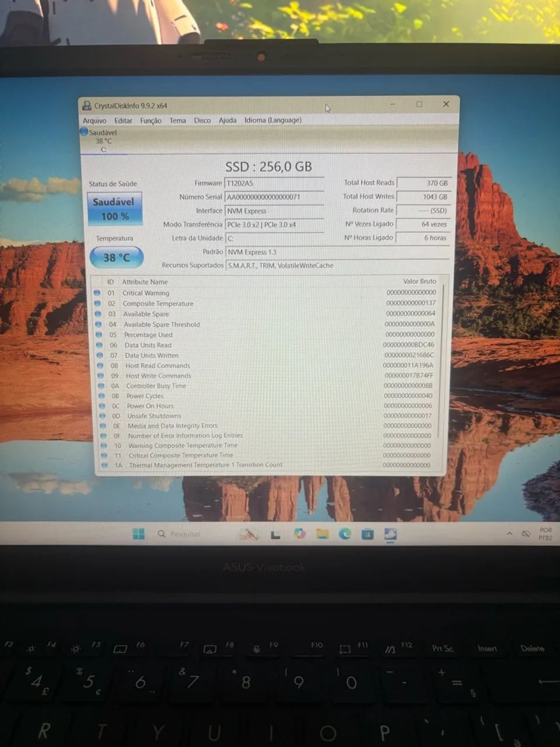Screen dimensions: 560x747
Task: Click the status dot of Critical Warning row
Action: point(97,293)
